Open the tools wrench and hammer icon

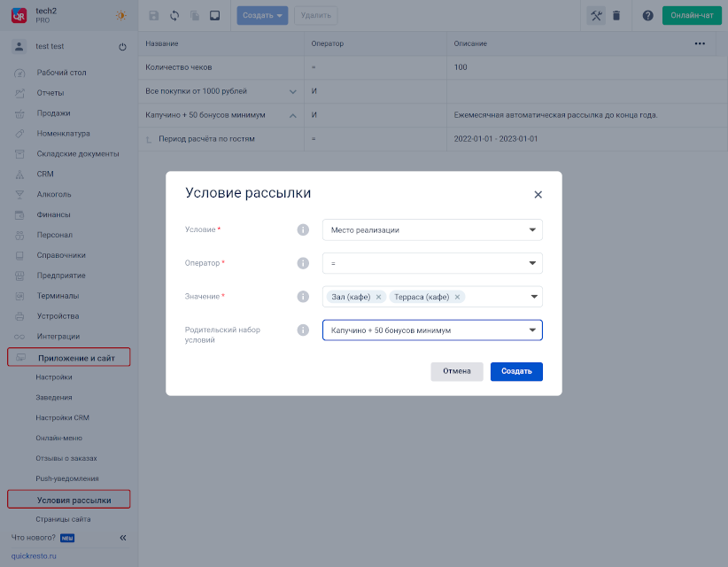(x=596, y=15)
